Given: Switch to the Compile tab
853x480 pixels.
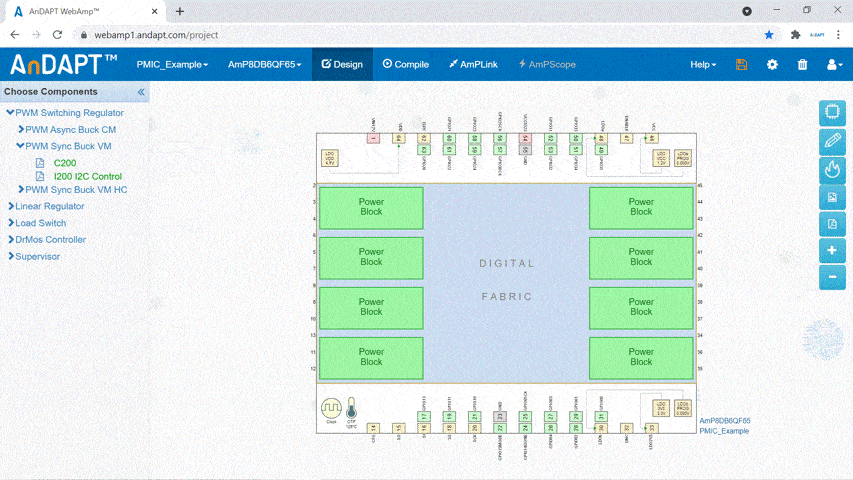Looking at the screenshot, I should [x=405, y=64].
